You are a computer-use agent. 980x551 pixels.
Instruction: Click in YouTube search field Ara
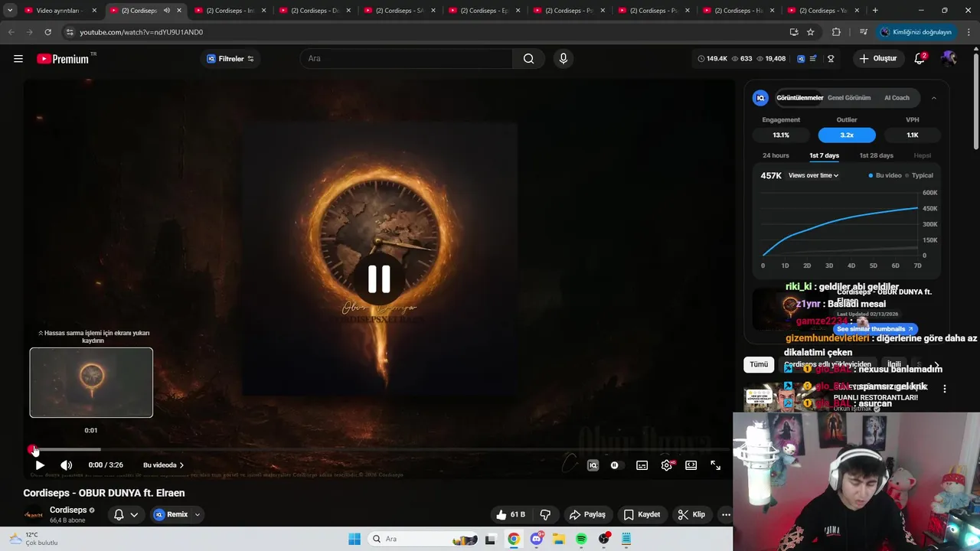[406, 59]
